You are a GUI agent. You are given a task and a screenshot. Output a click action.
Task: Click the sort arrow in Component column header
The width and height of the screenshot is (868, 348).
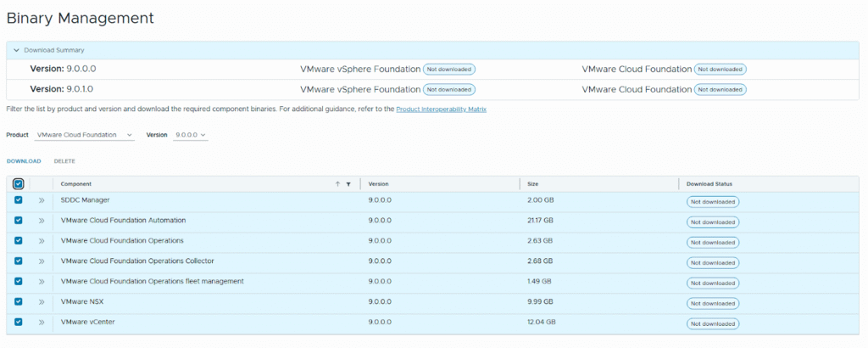point(337,183)
